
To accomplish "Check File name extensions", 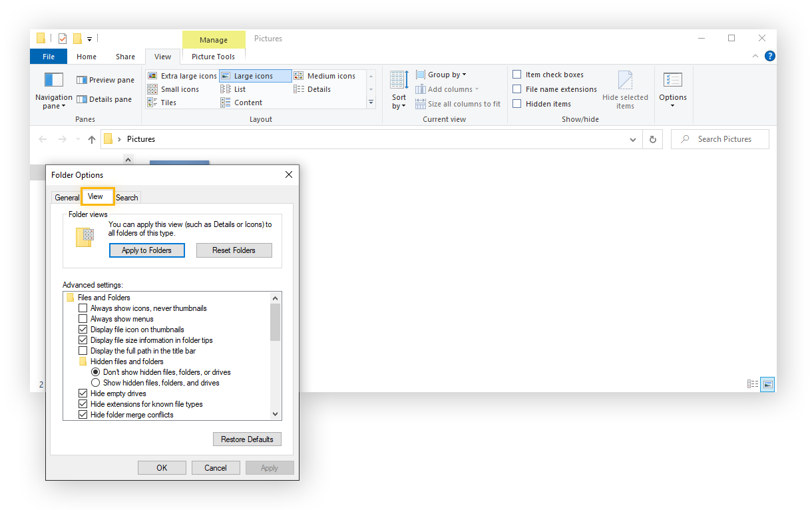I will click(x=518, y=89).
